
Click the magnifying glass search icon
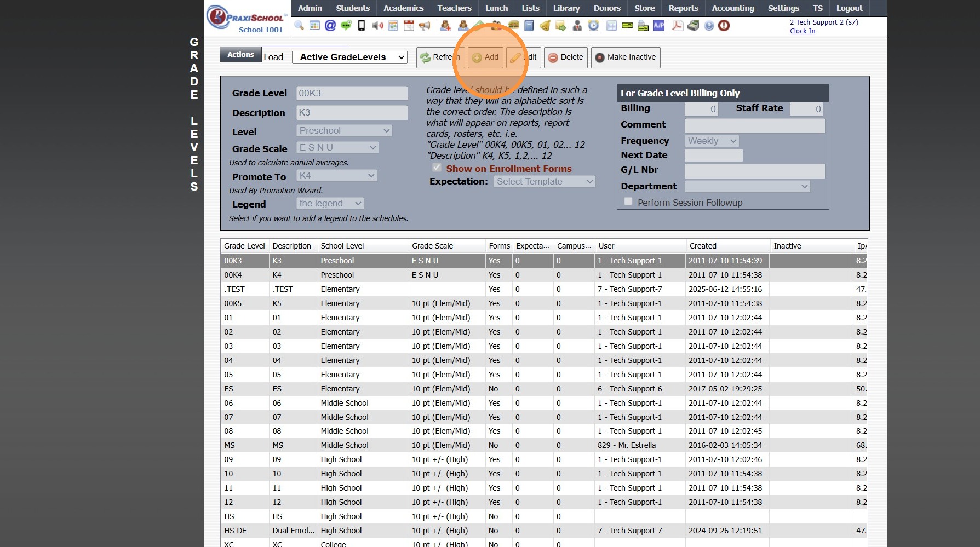tap(299, 26)
